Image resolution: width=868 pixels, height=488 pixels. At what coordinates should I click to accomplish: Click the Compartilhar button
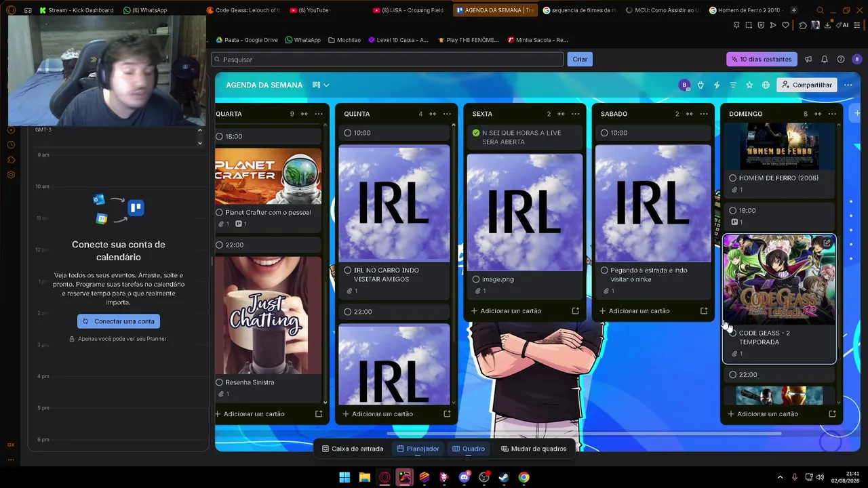coord(807,85)
